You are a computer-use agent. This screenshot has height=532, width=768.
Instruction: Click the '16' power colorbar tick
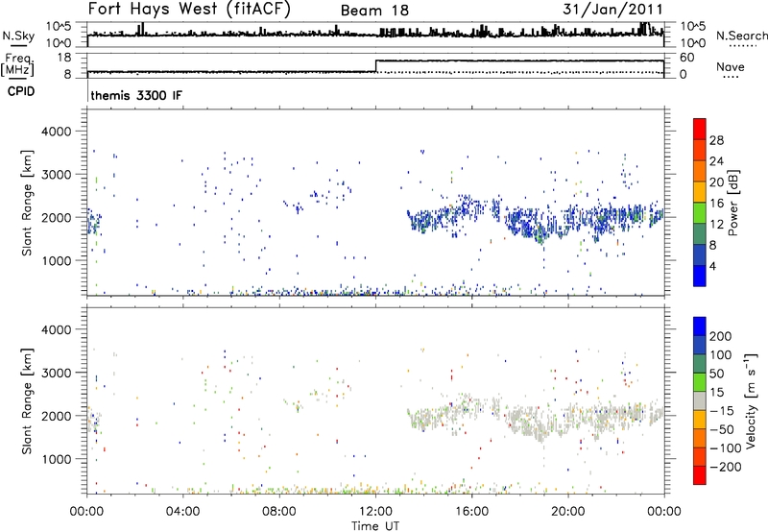pos(716,204)
